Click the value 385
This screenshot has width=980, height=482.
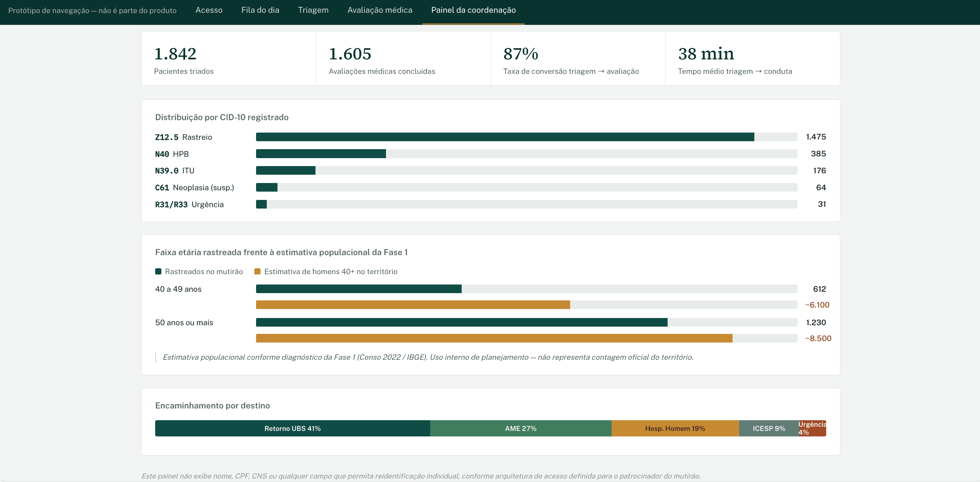point(818,154)
